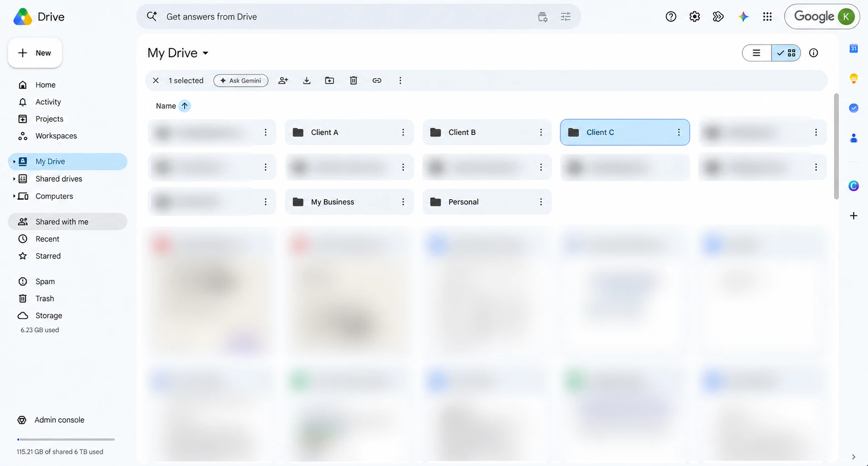Expand My Drive tree in sidebar

tap(14, 162)
